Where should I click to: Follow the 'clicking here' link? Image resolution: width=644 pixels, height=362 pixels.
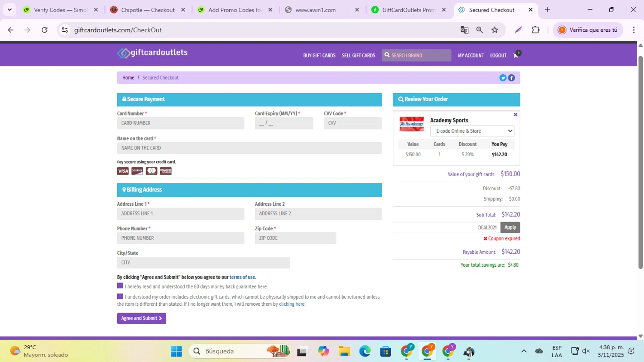[x=292, y=304]
